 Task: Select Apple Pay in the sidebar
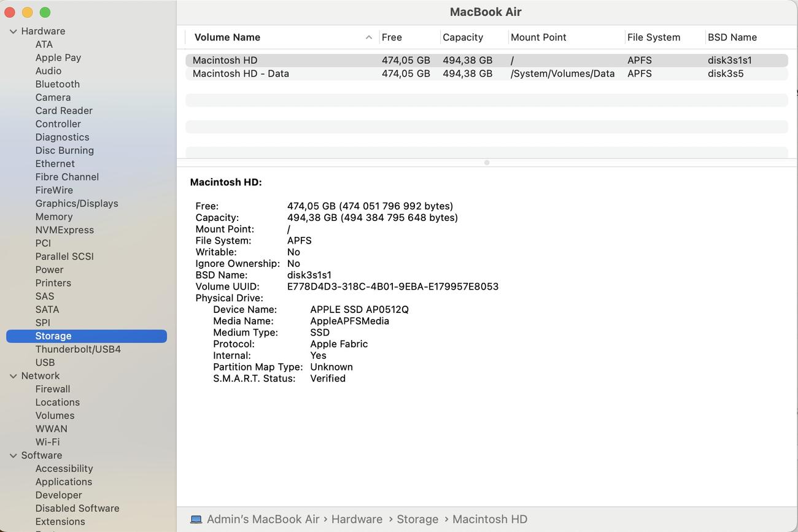point(58,58)
